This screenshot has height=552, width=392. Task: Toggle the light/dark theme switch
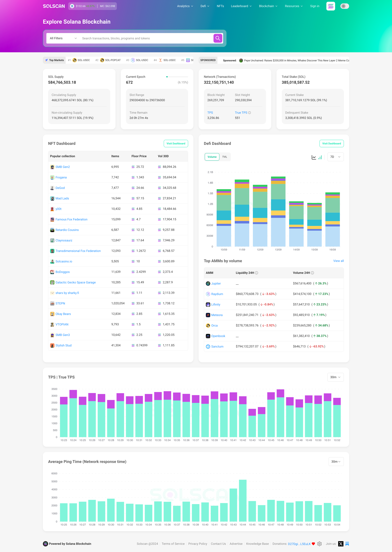344,6
